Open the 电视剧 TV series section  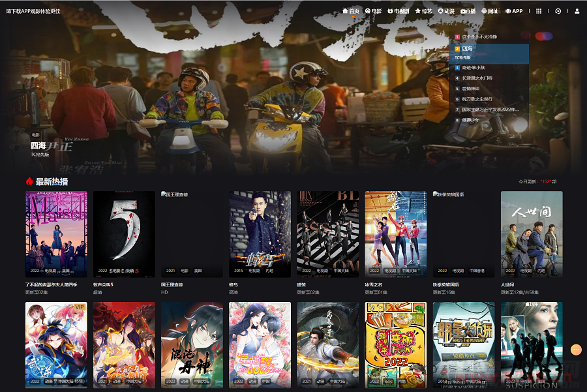click(x=398, y=11)
